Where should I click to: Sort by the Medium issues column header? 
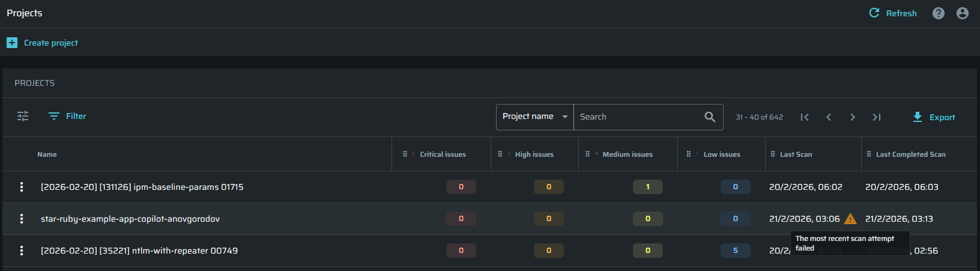[628, 154]
